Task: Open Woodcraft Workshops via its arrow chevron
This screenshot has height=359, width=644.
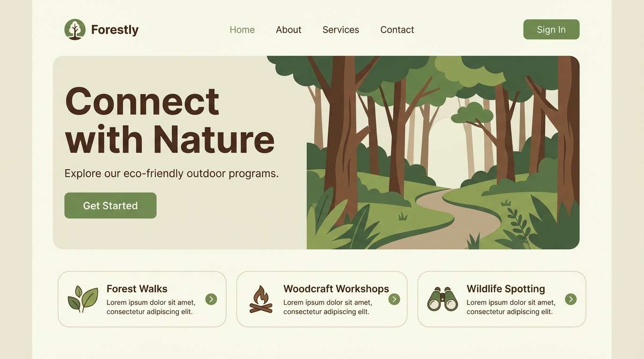Action: point(394,299)
